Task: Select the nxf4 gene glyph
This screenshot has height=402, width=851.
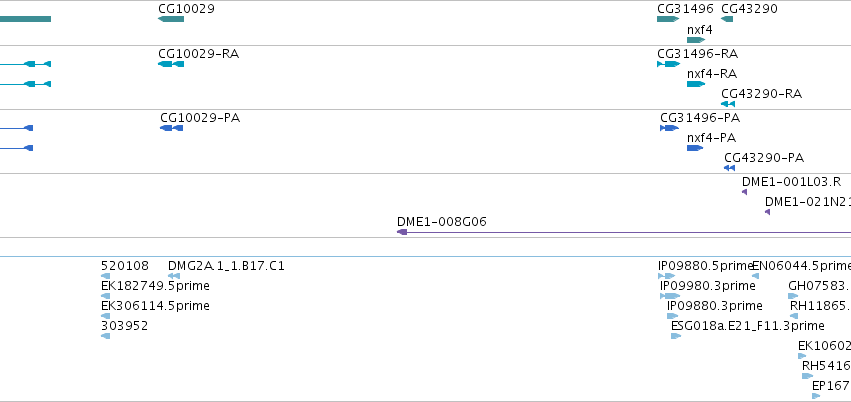Action: tap(696, 40)
